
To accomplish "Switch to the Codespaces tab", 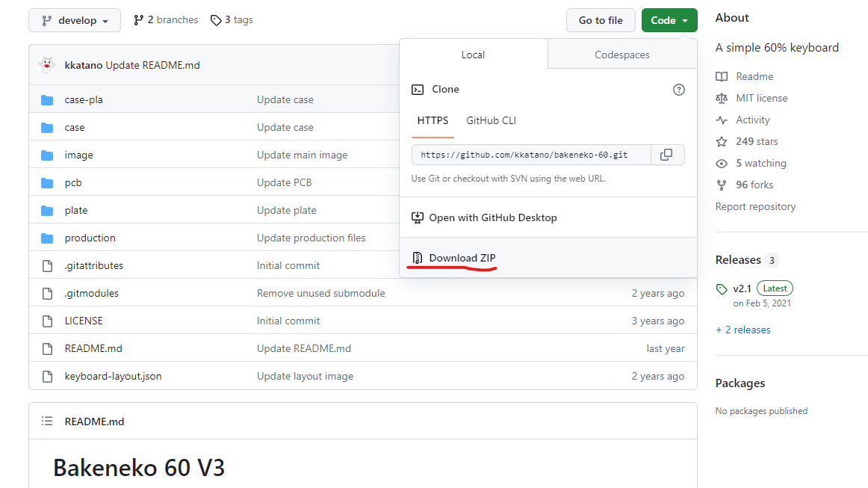I will 622,55.
